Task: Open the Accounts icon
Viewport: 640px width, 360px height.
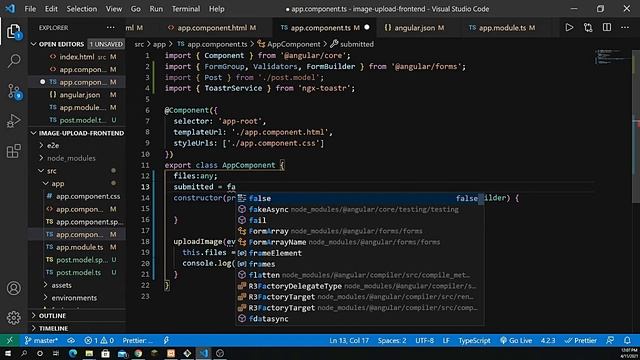Action: tap(13, 288)
